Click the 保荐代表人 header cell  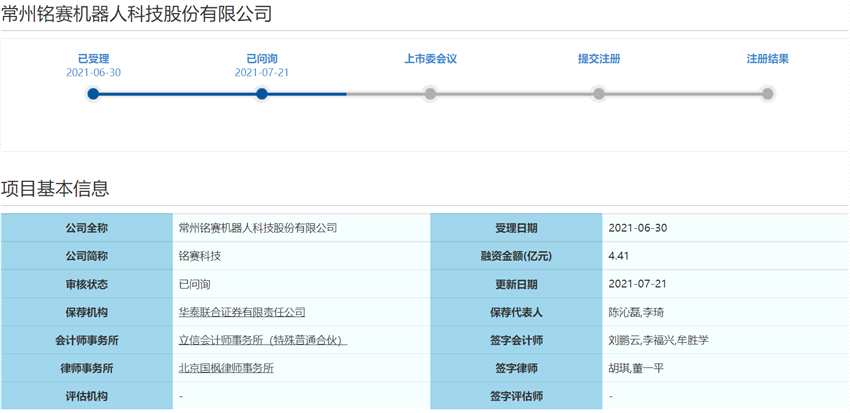pyautogui.click(x=516, y=312)
